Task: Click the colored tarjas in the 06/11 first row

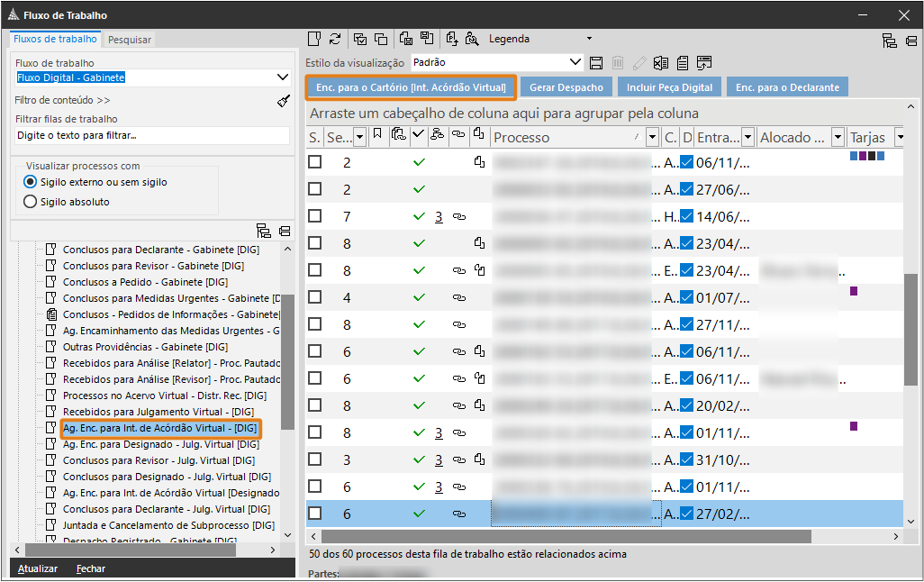Action: 867,156
